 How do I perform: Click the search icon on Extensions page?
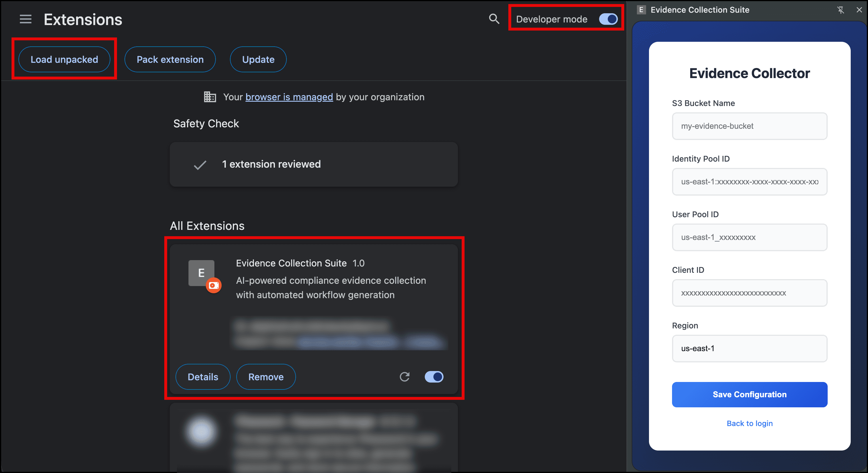pyautogui.click(x=494, y=19)
